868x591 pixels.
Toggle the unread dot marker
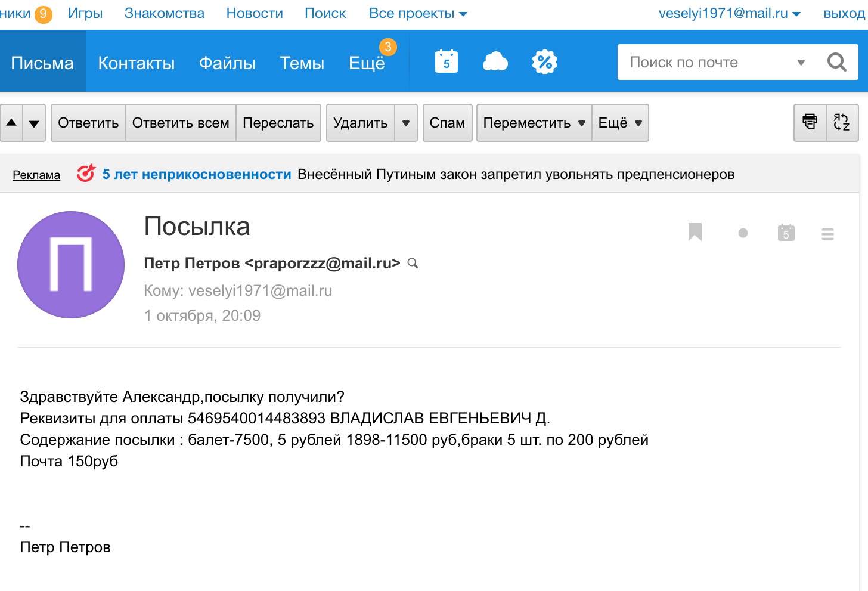tap(743, 233)
